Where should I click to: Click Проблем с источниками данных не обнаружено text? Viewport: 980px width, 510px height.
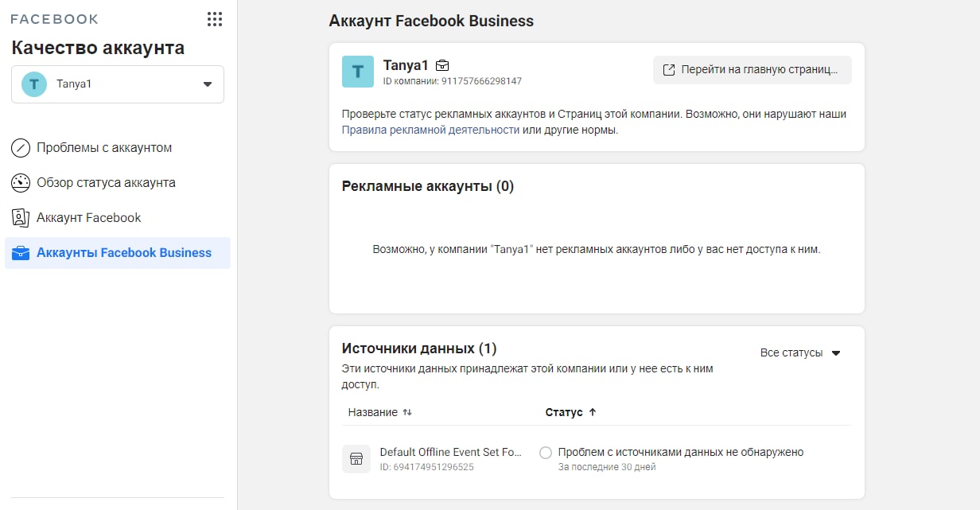[681, 452]
